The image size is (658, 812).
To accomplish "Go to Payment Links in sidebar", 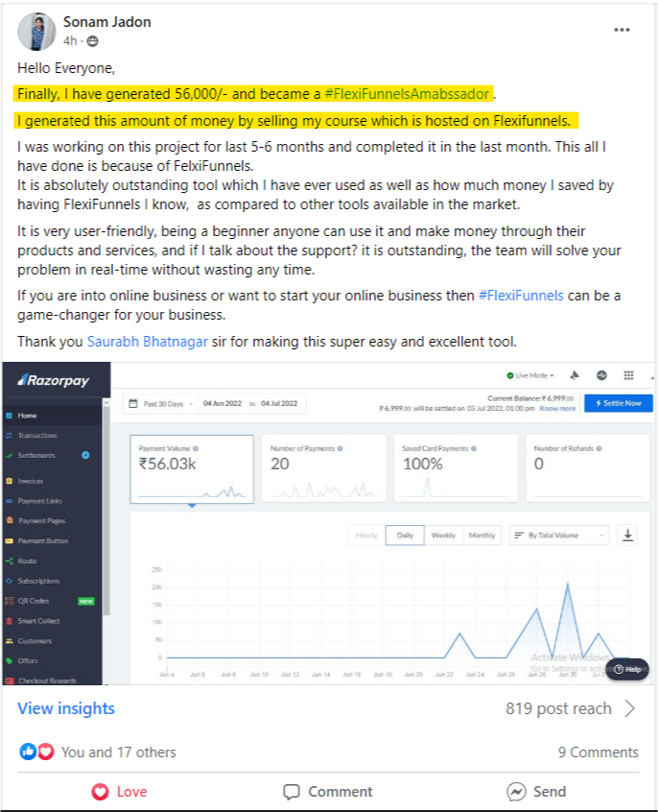I will click(x=41, y=500).
